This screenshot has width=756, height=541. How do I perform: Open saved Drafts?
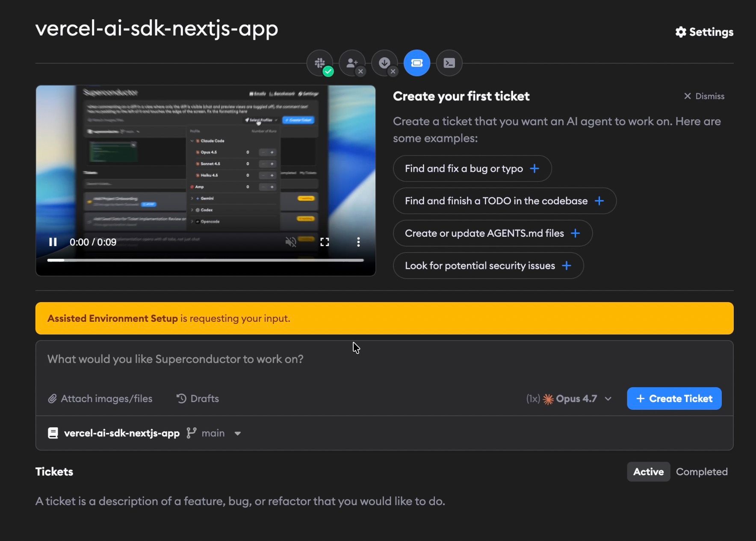(198, 399)
